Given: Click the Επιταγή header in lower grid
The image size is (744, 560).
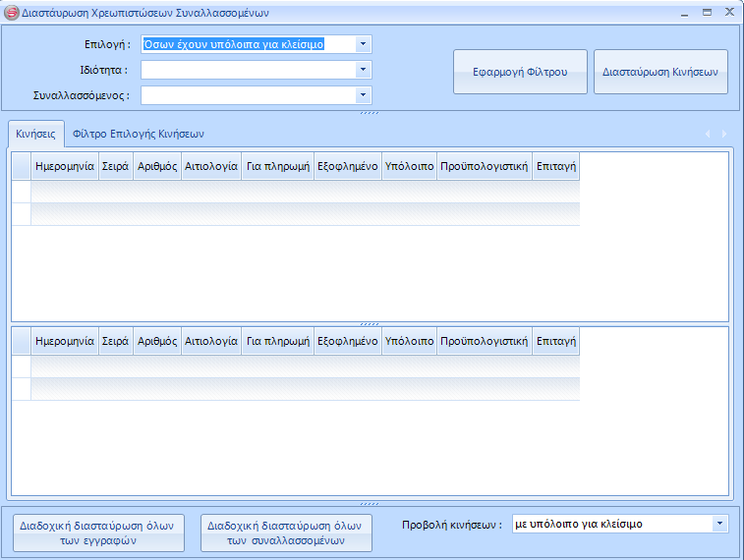Looking at the screenshot, I should click(555, 341).
